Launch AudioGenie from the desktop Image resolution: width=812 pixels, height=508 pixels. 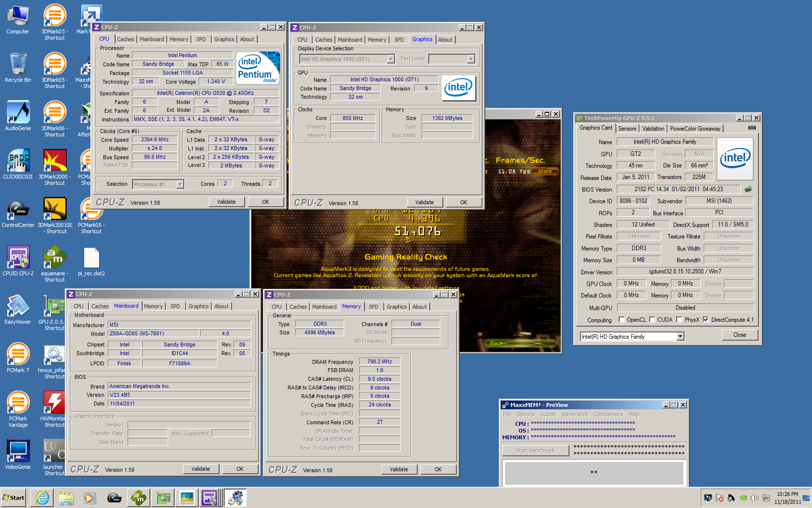coord(18,116)
